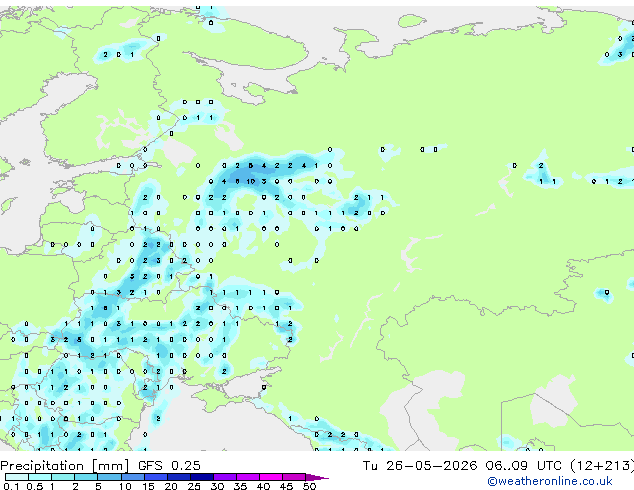Click the 30–35 mm purple legend swatch

(x=224, y=477)
